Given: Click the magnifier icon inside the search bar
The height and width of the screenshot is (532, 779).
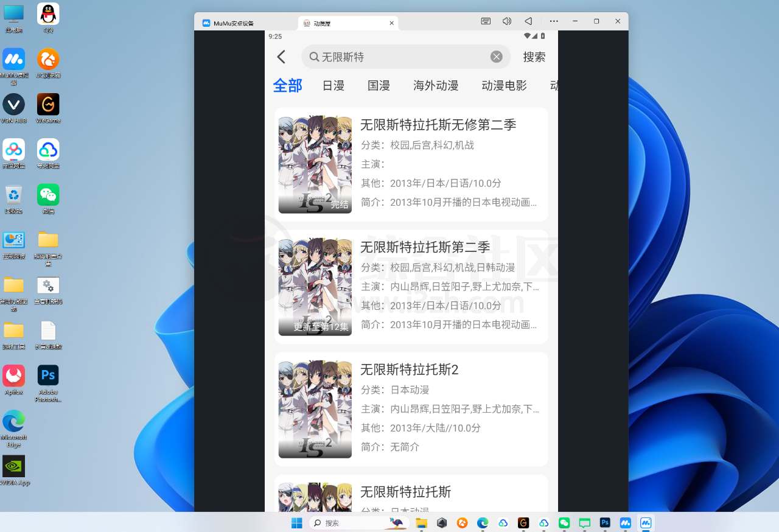Looking at the screenshot, I should pyautogui.click(x=315, y=57).
